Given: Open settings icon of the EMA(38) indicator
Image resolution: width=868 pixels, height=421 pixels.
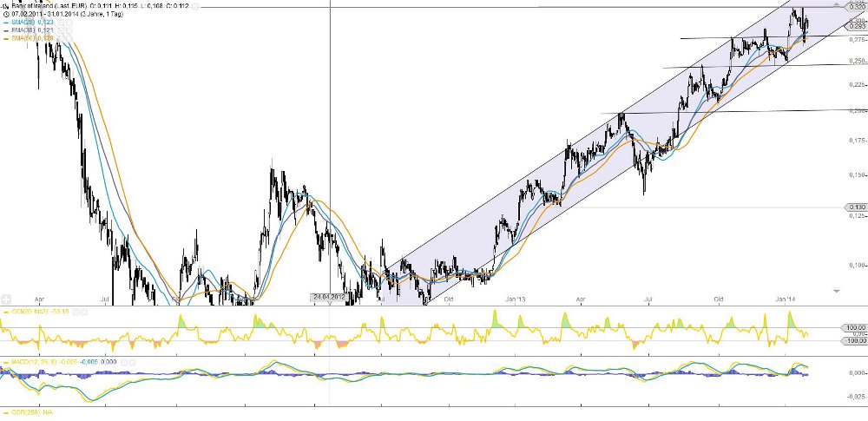Looking at the screenshot, I should [61, 30].
